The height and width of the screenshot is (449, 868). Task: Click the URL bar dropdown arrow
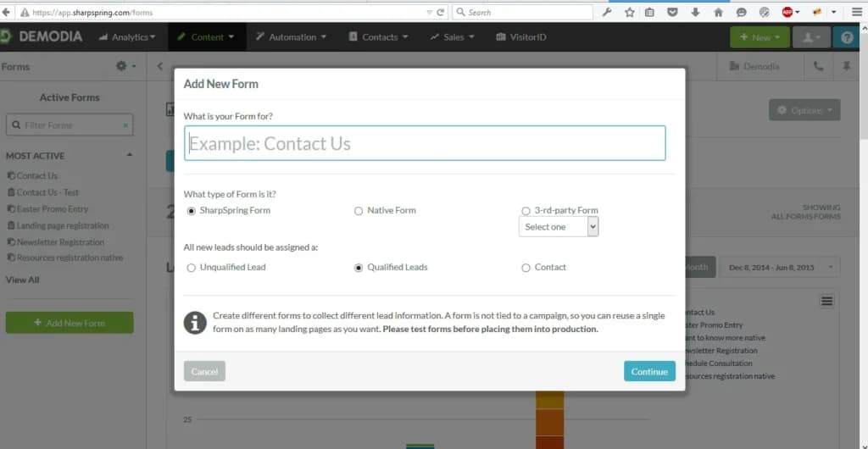(x=430, y=12)
